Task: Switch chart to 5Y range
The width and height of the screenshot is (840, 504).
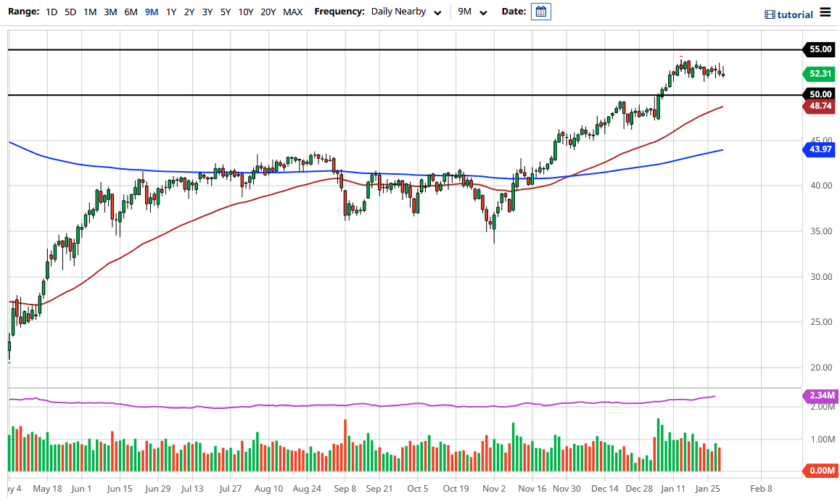Action: click(226, 12)
